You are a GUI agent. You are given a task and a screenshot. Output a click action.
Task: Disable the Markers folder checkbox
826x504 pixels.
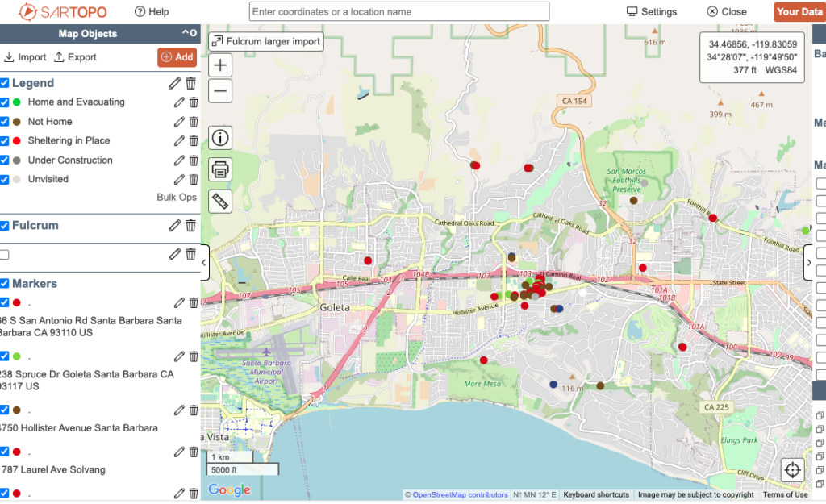pyautogui.click(x=5, y=284)
